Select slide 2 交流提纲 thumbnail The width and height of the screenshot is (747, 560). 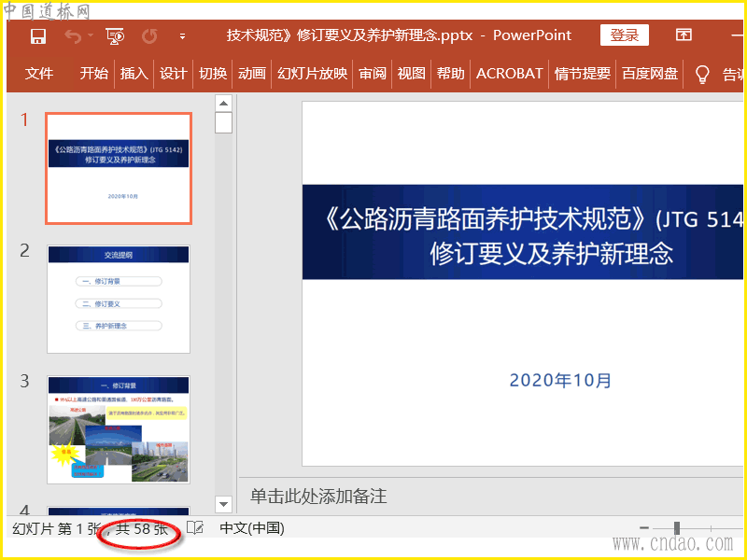coord(119,299)
